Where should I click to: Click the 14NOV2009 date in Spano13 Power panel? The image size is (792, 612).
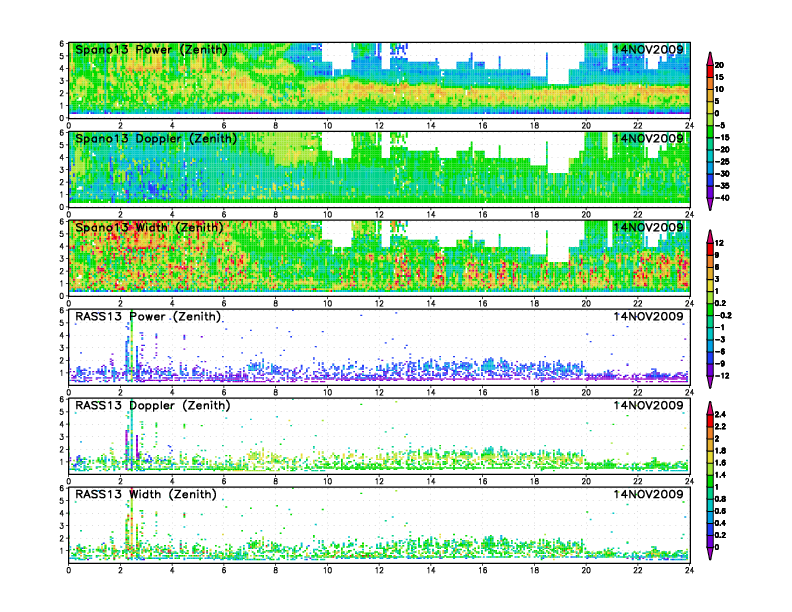click(x=649, y=49)
